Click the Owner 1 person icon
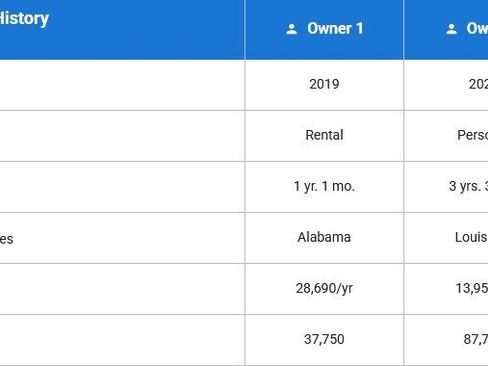 point(291,29)
